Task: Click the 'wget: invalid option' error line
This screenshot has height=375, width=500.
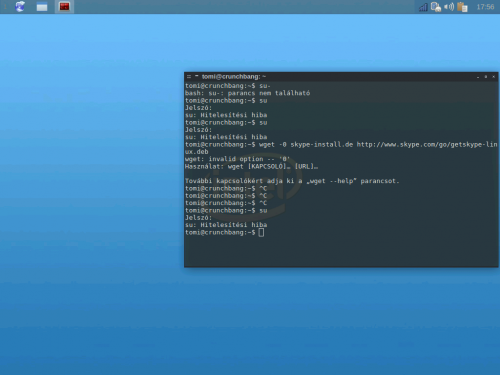Action: (237, 159)
